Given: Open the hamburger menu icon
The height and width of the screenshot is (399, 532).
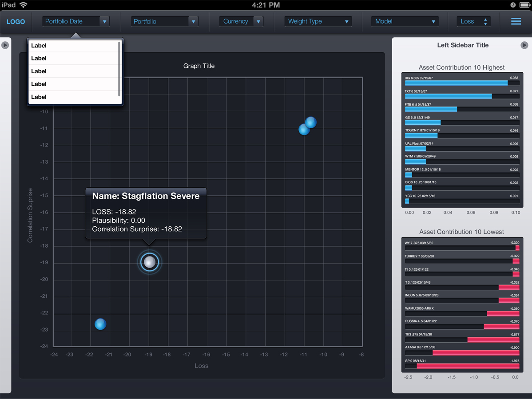Looking at the screenshot, I should [516, 21].
